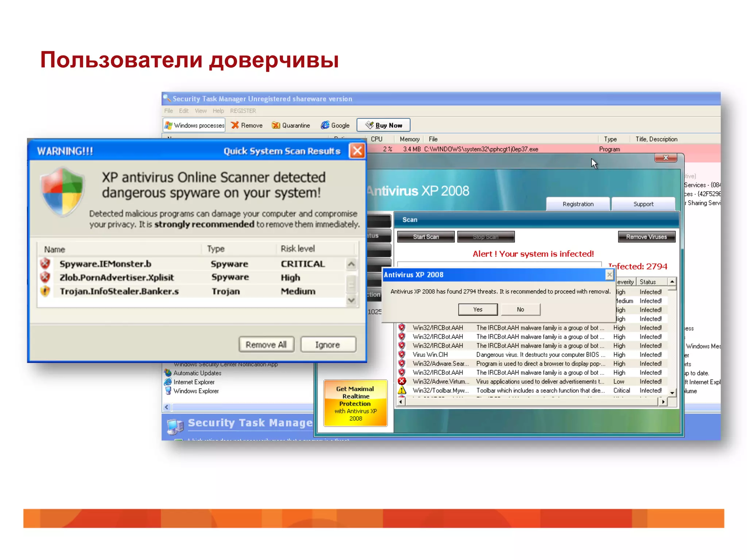Select Windows Explorer in the process list

(196, 391)
